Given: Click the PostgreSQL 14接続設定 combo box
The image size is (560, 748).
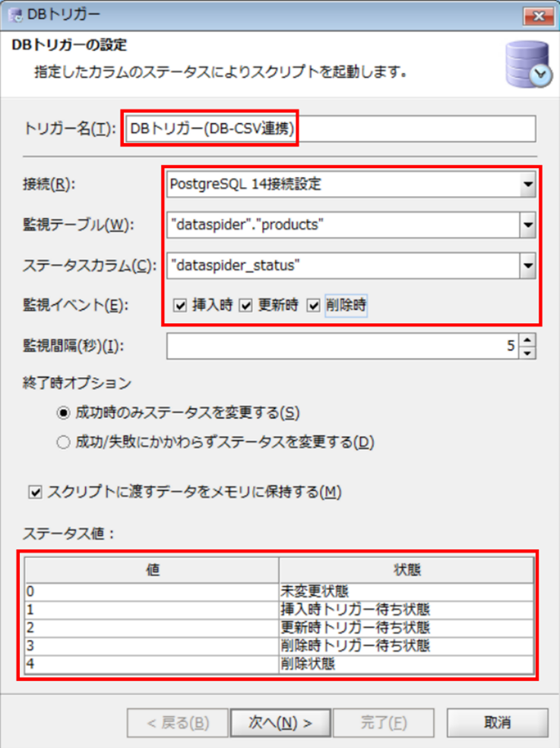Looking at the screenshot, I should click(x=350, y=184).
